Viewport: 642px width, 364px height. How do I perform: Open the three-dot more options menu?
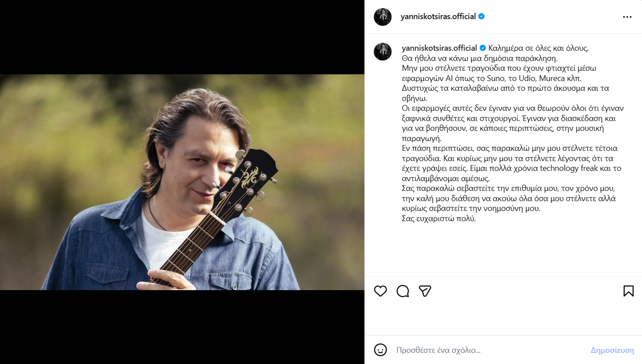tap(627, 17)
